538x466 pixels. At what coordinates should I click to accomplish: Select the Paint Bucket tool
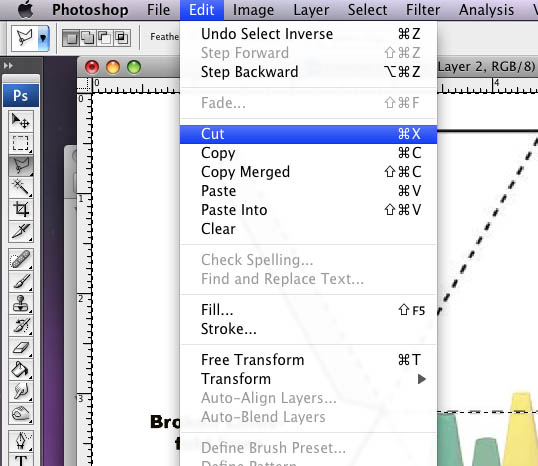[21, 370]
